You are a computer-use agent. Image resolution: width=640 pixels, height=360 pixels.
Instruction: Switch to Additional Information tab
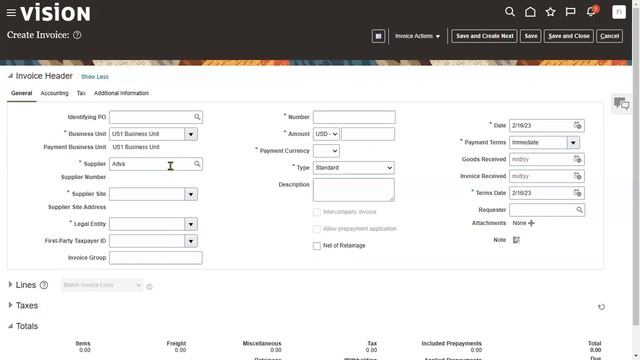click(121, 93)
